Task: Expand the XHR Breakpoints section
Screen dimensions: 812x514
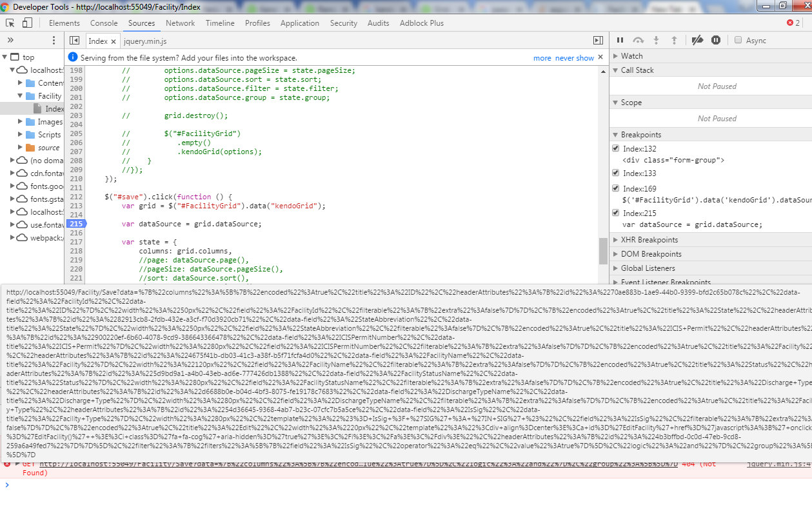Action: click(649, 240)
